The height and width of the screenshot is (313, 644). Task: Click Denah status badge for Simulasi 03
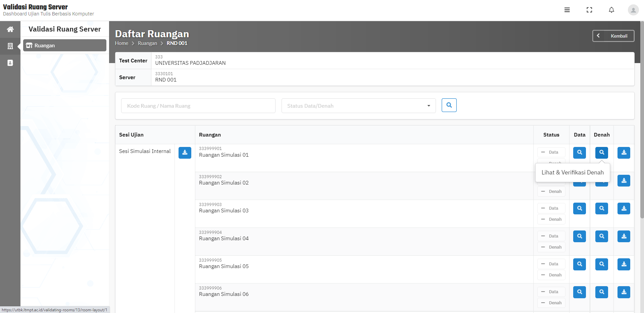[551, 219]
